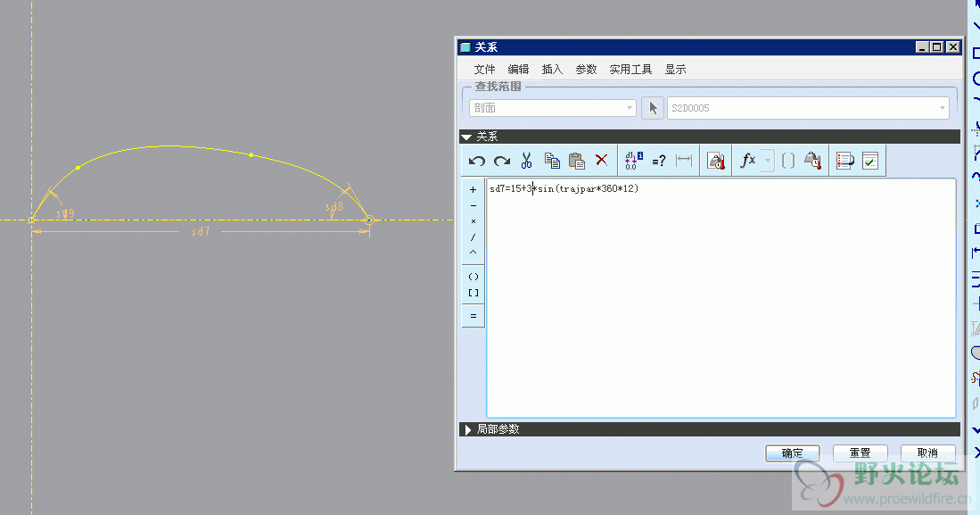This screenshot has width=980, height=515.
Task: Switch dimensions between values and names
Action: [x=633, y=162]
